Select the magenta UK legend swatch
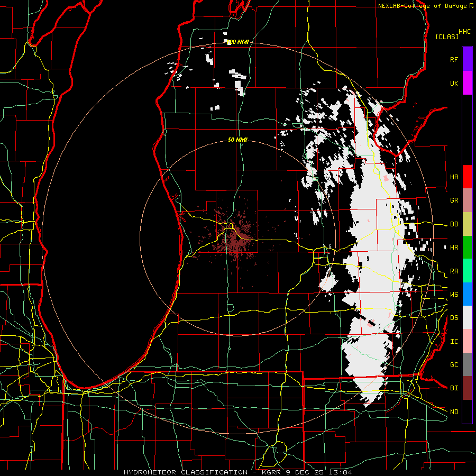The height and width of the screenshot is (476, 476). tap(467, 83)
